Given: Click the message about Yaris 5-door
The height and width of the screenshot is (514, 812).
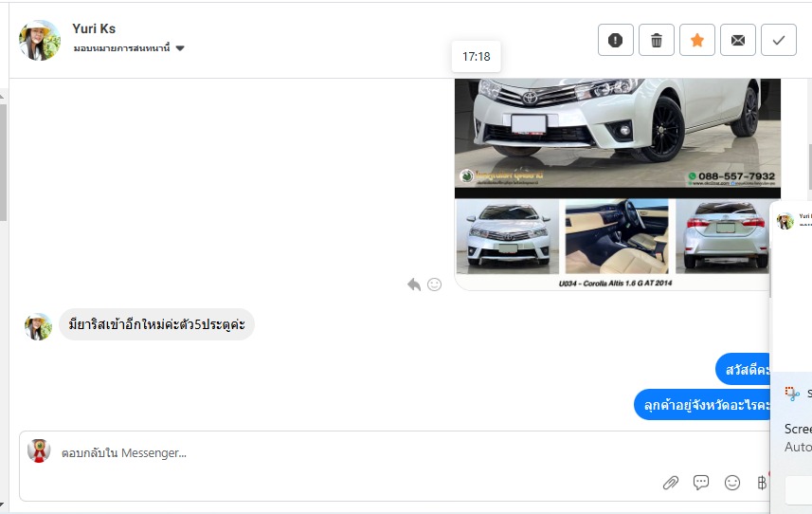Looking at the screenshot, I should (156, 324).
